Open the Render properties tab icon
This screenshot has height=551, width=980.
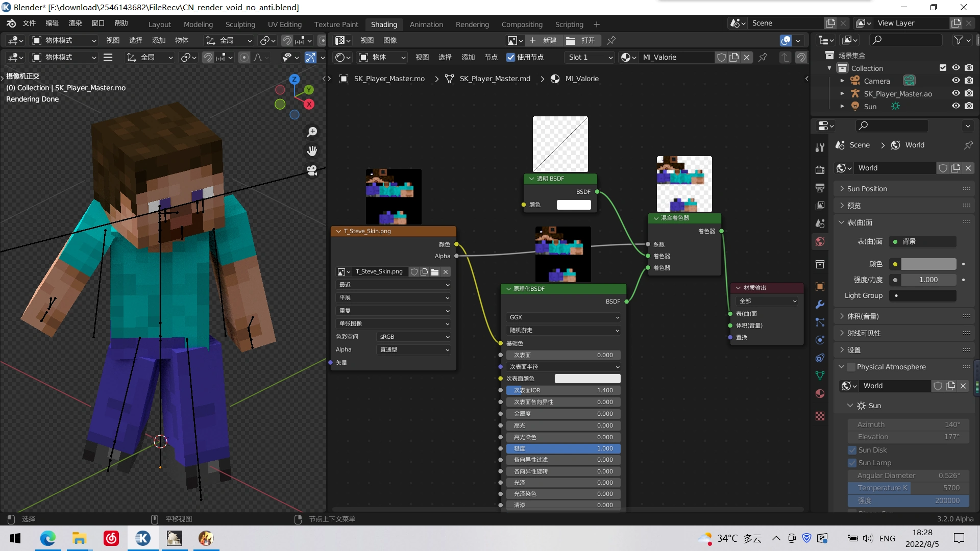pyautogui.click(x=820, y=170)
